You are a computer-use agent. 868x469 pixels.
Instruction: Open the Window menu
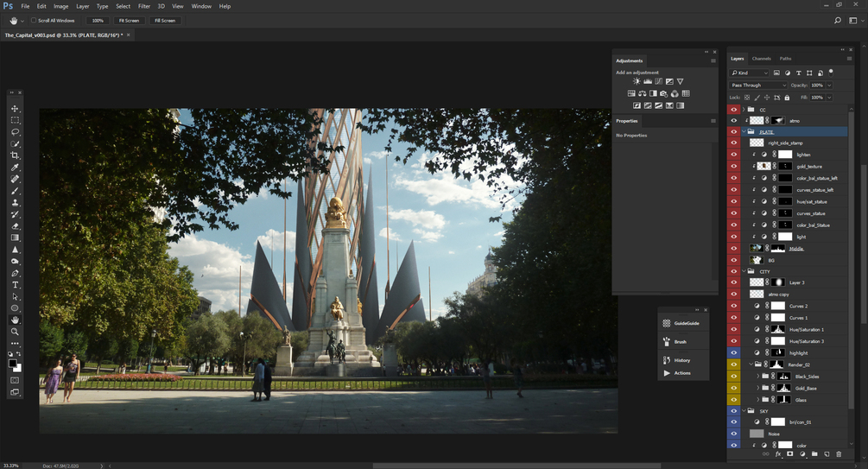[201, 6]
